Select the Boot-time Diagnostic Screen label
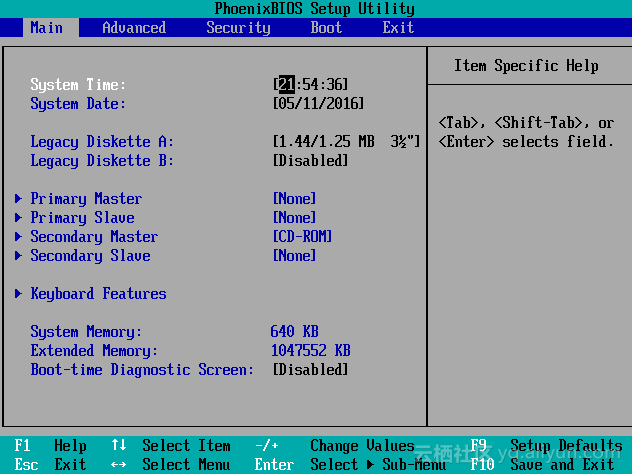632x474 pixels. click(142, 370)
